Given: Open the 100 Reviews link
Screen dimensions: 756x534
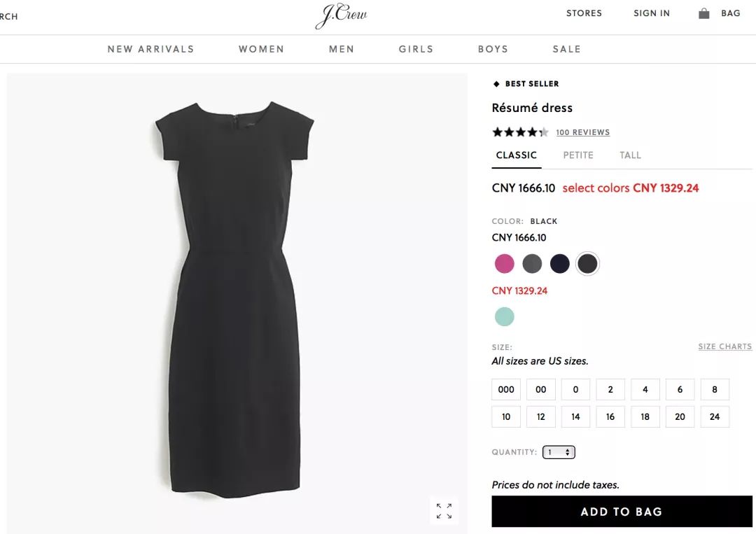Looking at the screenshot, I should pos(582,132).
